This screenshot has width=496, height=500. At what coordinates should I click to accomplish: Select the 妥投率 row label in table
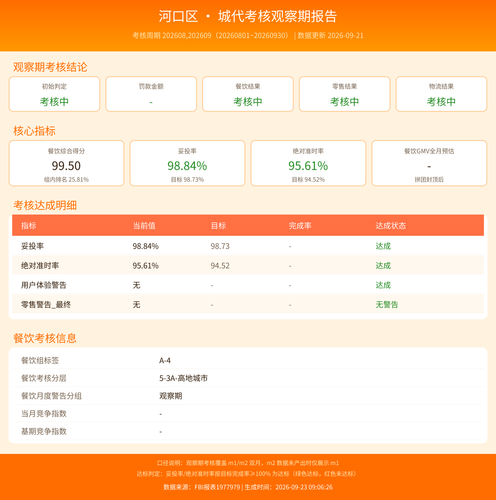pyautogui.click(x=32, y=246)
